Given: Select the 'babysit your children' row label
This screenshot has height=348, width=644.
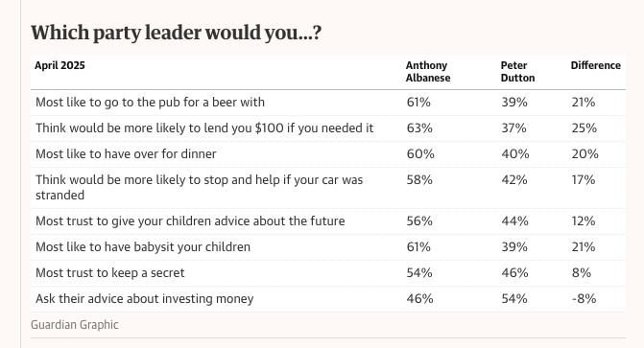Looking at the screenshot, I should click(x=143, y=247).
